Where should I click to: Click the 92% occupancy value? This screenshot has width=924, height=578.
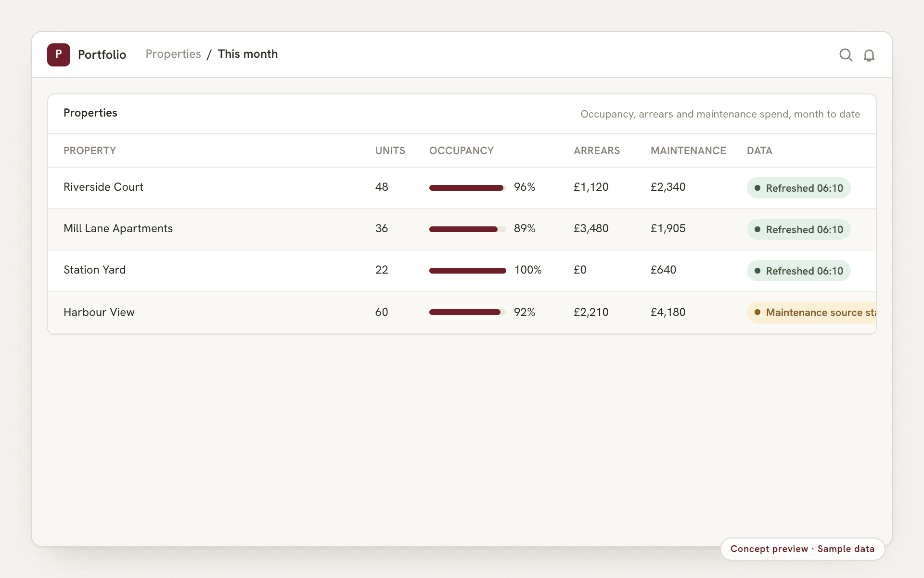pyautogui.click(x=525, y=312)
